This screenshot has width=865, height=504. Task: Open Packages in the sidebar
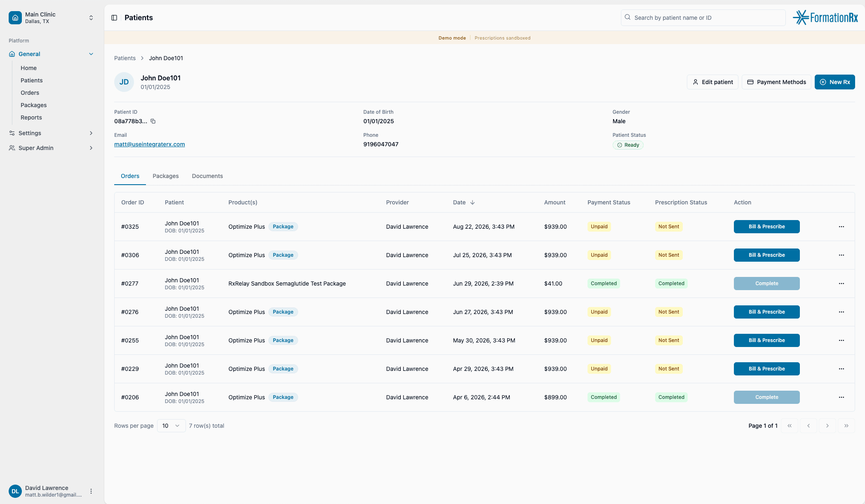pyautogui.click(x=33, y=105)
